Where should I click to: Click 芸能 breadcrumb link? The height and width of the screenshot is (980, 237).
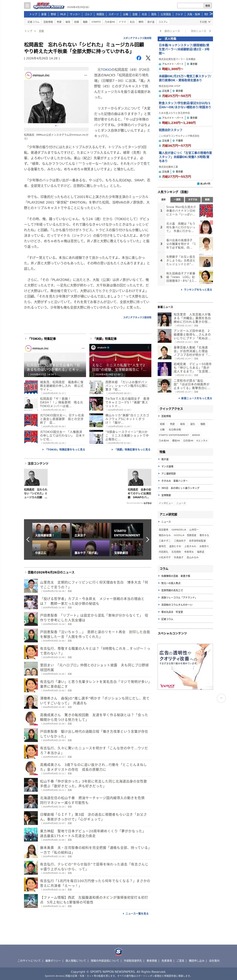tap(41, 31)
